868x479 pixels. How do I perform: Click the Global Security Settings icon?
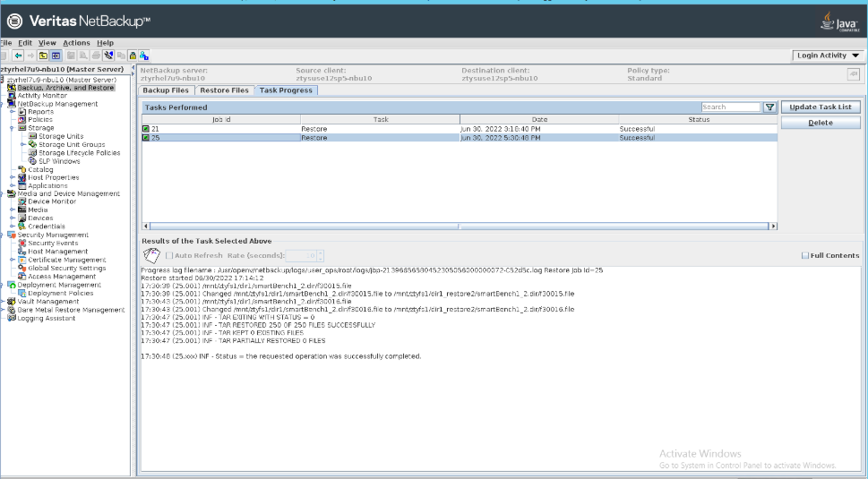pos(22,269)
